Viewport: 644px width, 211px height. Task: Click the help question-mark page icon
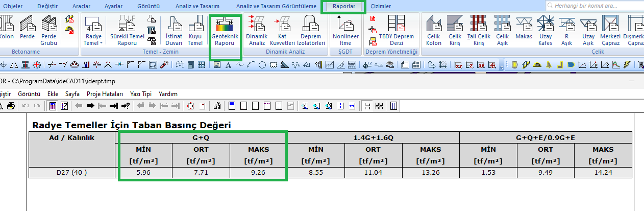(64, 106)
